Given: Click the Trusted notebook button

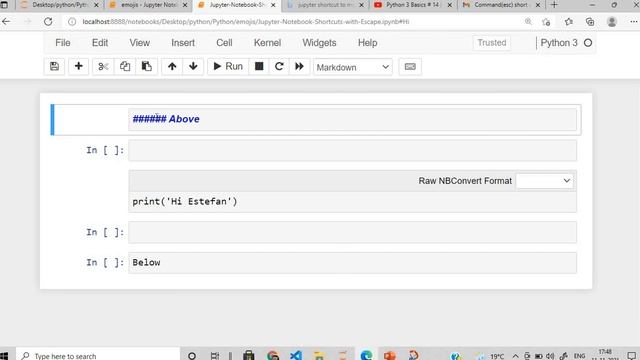Looking at the screenshot, I should [x=492, y=42].
